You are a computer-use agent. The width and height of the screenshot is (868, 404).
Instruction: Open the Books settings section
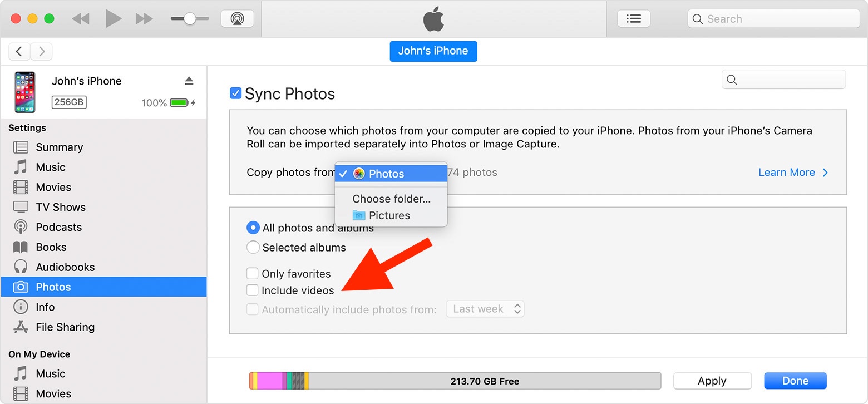click(x=51, y=247)
